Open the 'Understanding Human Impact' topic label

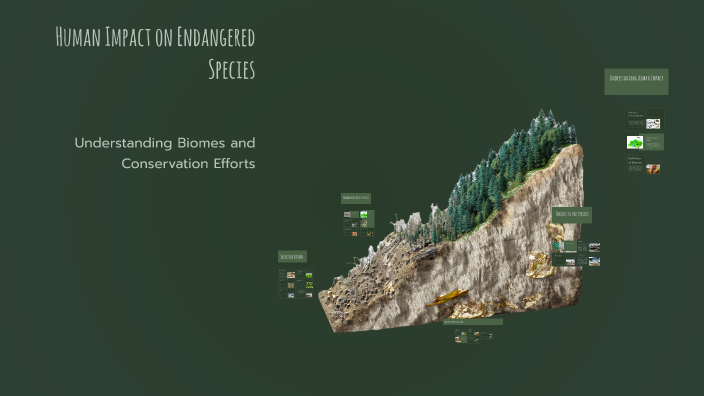pos(636,81)
